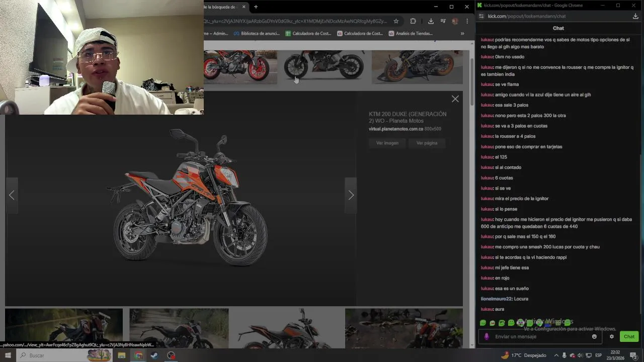Select the third bottom thumbnail with white background

(287, 328)
